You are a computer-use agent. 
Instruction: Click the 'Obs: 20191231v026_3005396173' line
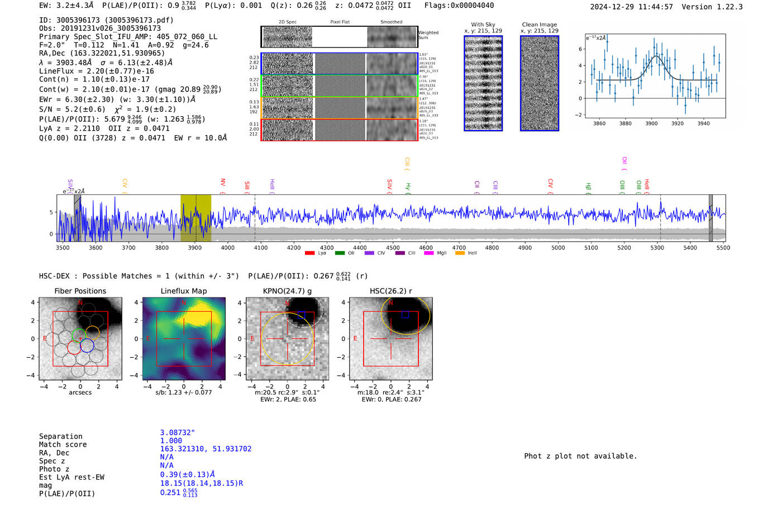click(x=100, y=28)
